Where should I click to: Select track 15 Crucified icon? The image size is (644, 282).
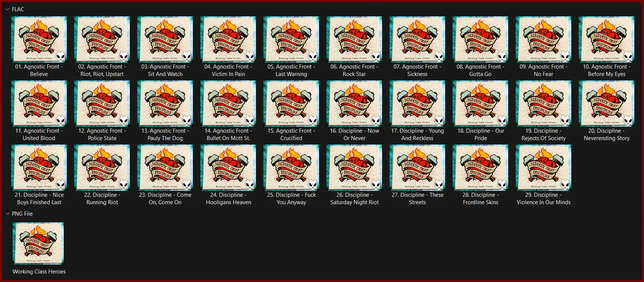291,103
